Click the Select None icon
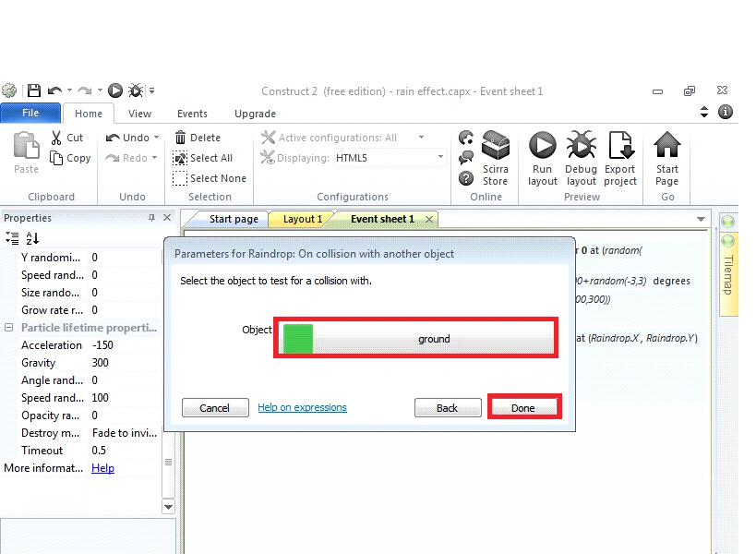756x554 pixels. pyautogui.click(x=180, y=178)
